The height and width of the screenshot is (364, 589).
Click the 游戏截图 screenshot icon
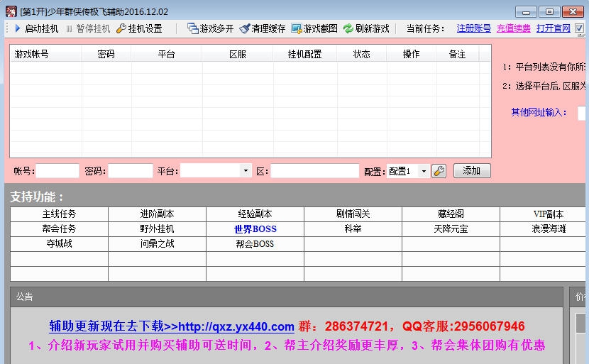(x=297, y=28)
